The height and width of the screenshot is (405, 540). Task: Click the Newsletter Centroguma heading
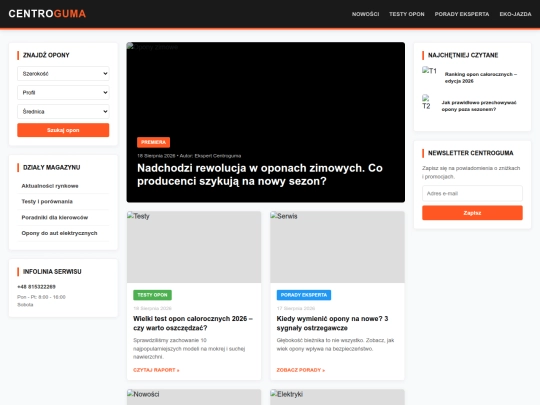pos(470,153)
